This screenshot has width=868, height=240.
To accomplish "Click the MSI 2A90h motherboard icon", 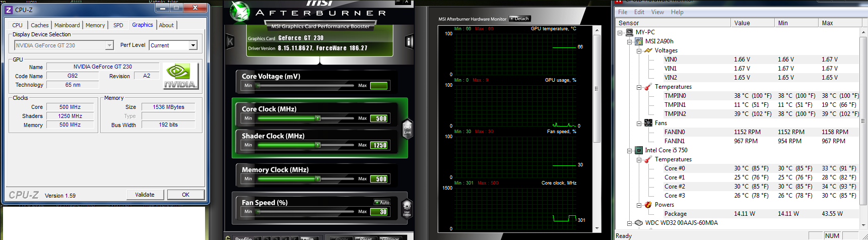I will tap(639, 41).
